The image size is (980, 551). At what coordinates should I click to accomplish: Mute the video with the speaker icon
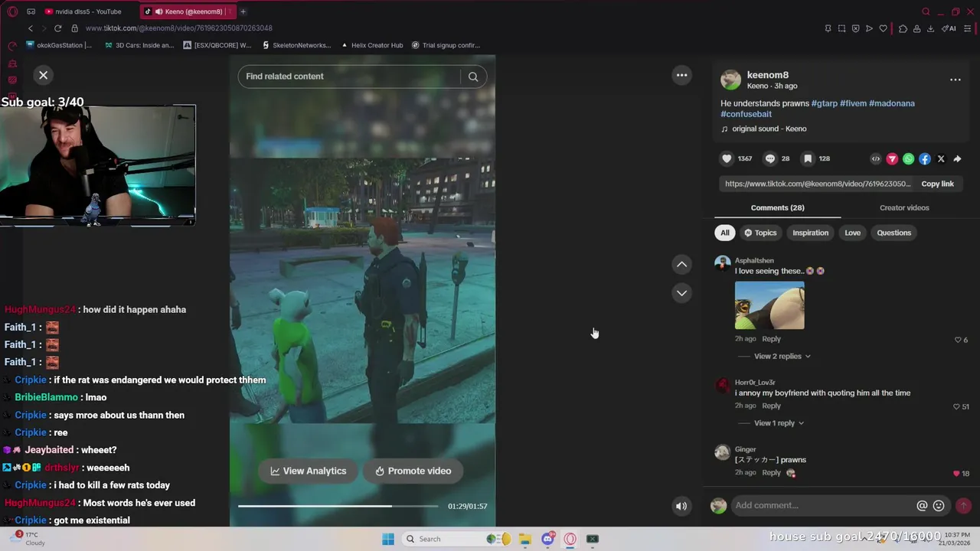tap(681, 506)
